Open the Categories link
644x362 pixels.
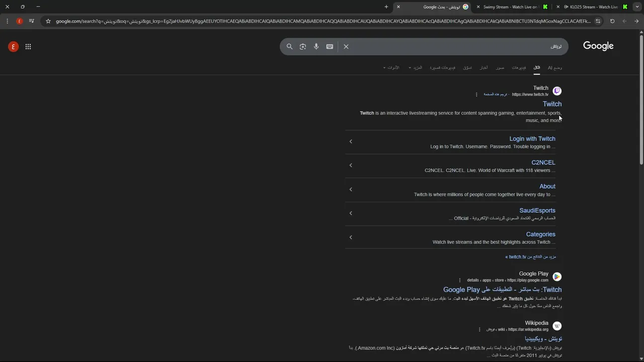541,234
